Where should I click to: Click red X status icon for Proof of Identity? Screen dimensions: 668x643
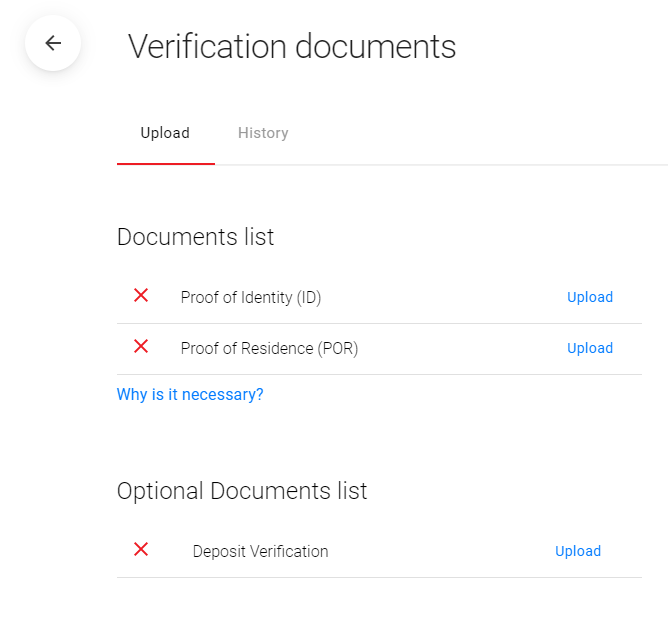click(x=141, y=296)
